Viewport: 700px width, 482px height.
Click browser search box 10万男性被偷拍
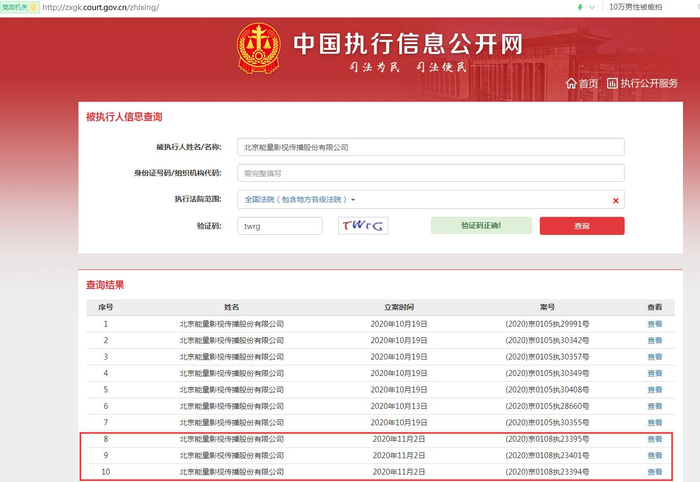coord(650,7)
